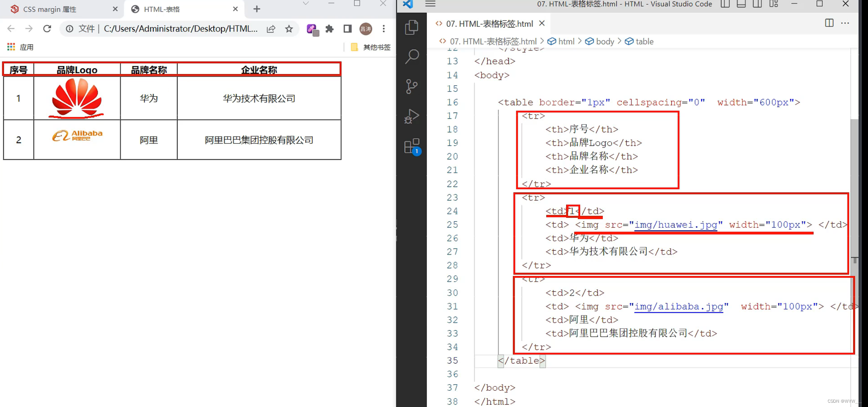Open the html breadcrumb dropdown
This screenshot has width=868, height=407.
click(561, 42)
